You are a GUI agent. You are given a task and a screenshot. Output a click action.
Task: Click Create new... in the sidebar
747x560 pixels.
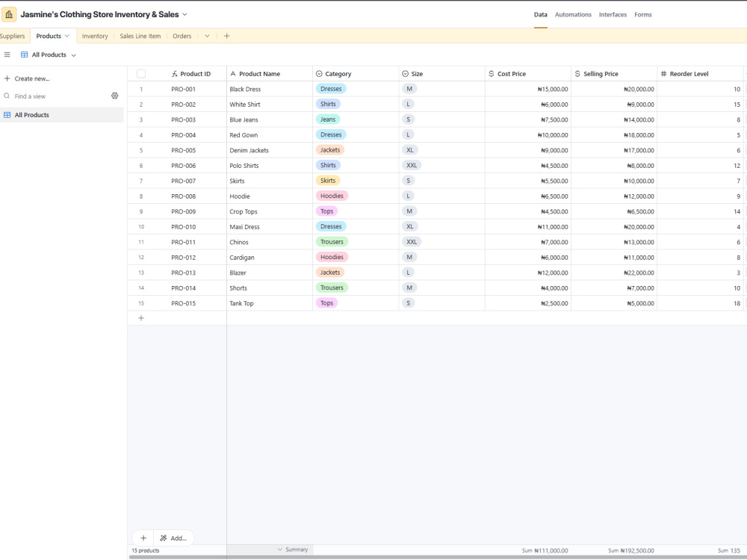pos(32,78)
